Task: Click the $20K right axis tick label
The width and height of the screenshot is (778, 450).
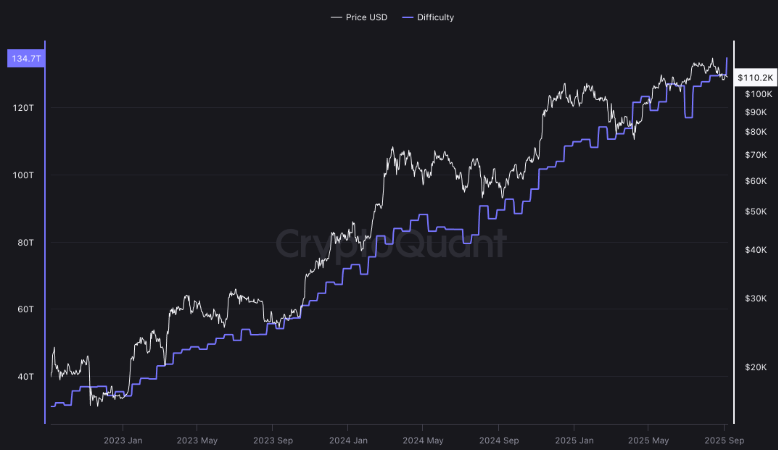Action: (x=755, y=367)
